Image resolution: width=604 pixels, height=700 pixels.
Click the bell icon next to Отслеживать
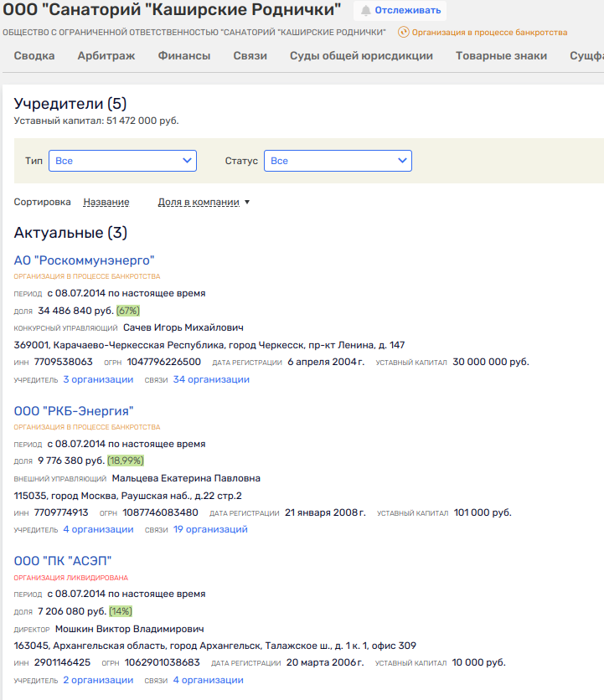coord(365,11)
